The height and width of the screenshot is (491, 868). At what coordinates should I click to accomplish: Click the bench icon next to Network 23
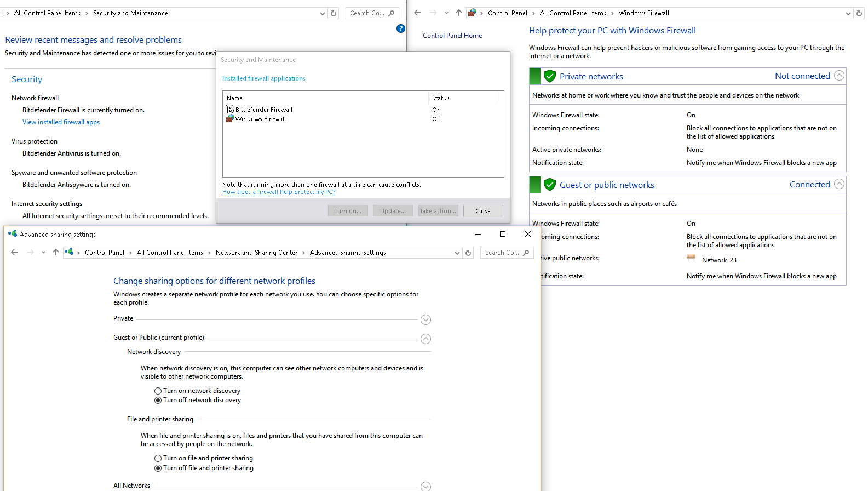(691, 259)
